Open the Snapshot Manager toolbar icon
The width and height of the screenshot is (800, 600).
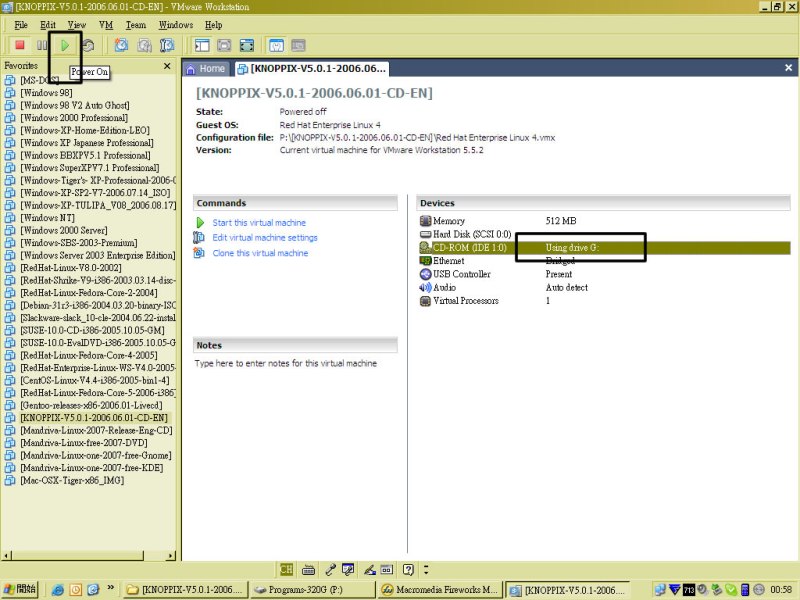[167, 45]
